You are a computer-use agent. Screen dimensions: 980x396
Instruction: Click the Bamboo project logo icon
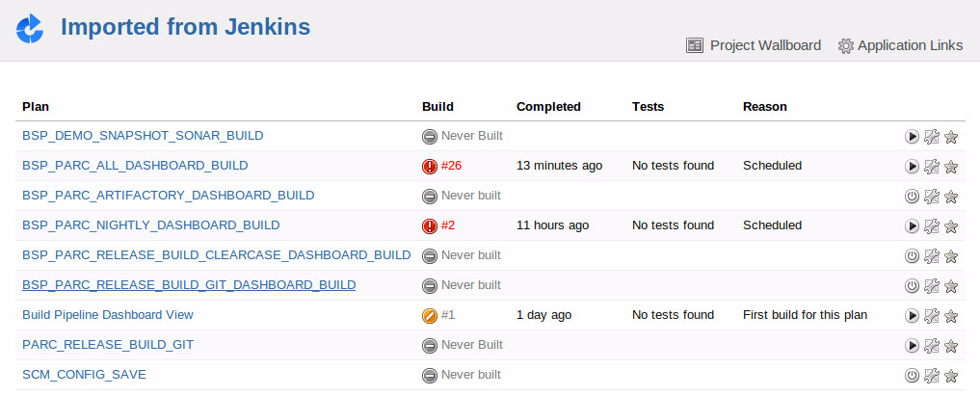(x=30, y=29)
